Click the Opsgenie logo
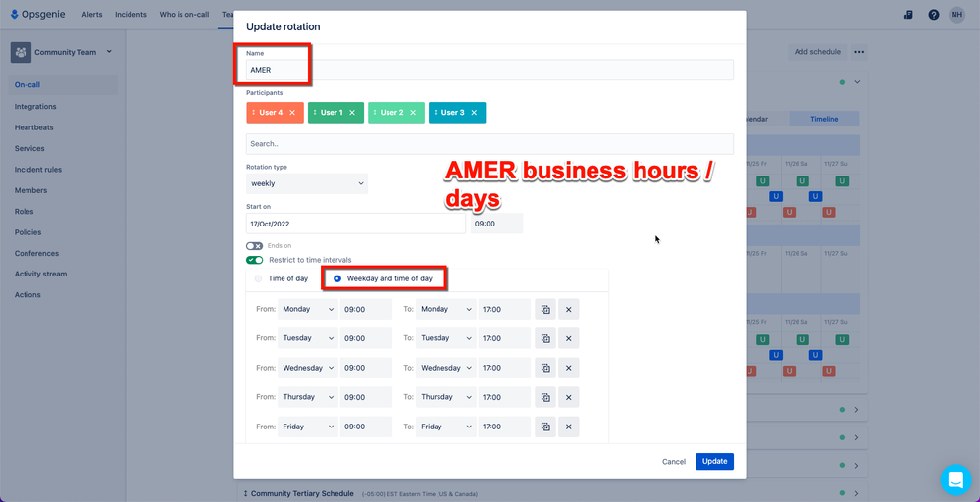 point(39,15)
